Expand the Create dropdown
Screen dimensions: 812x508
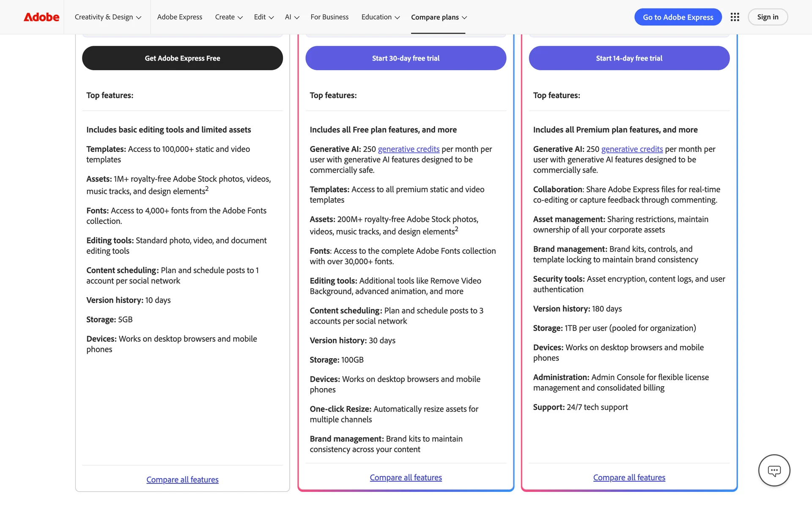coord(228,17)
